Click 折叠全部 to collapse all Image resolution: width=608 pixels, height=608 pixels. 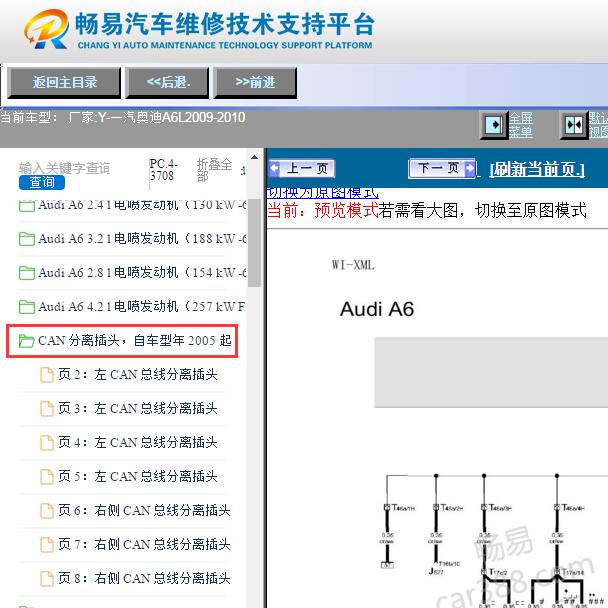[214, 170]
